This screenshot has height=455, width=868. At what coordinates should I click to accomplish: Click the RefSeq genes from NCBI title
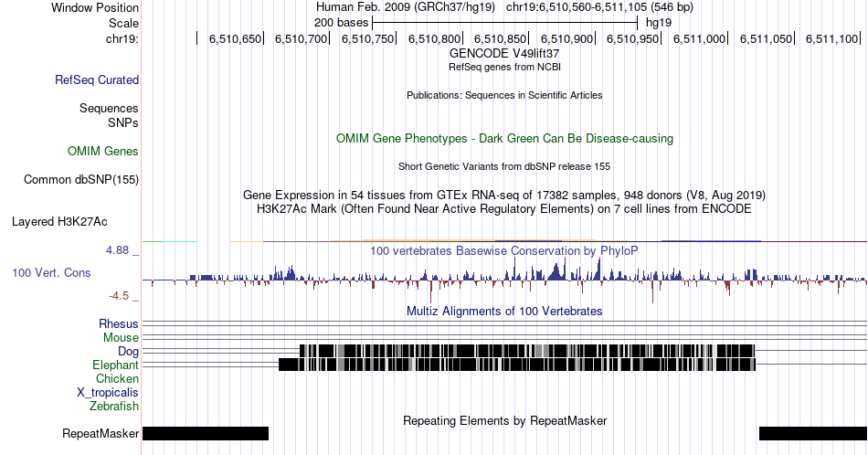click(x=504, y=67)
